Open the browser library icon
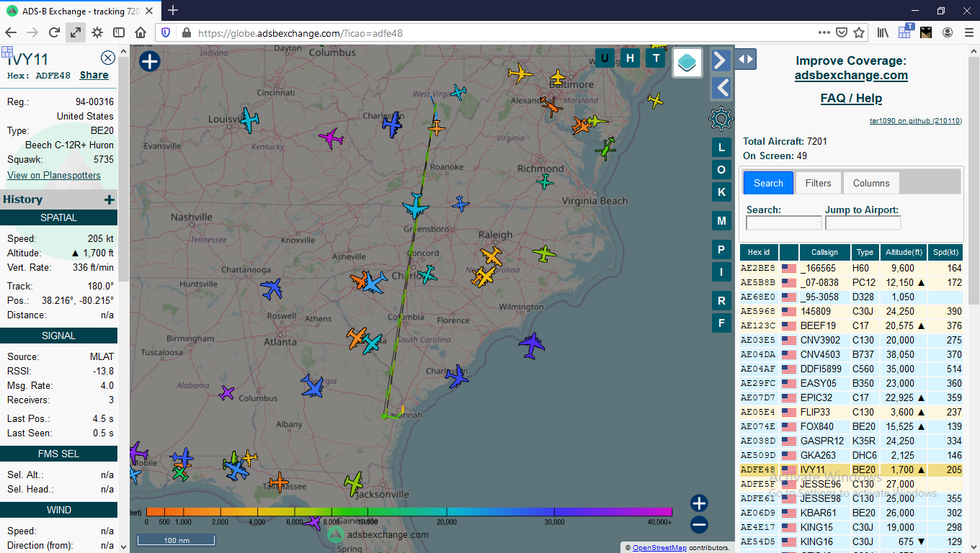The height and width of the screenshot is (553, 980). tap(883, 32)
